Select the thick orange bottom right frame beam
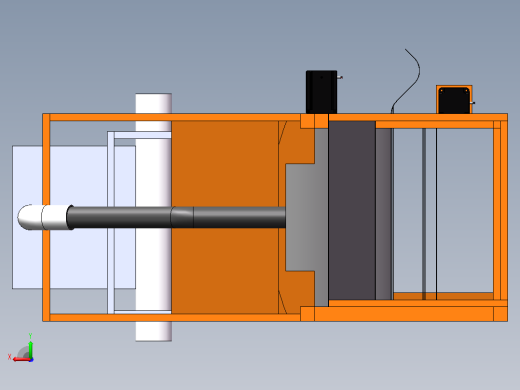 404,314
